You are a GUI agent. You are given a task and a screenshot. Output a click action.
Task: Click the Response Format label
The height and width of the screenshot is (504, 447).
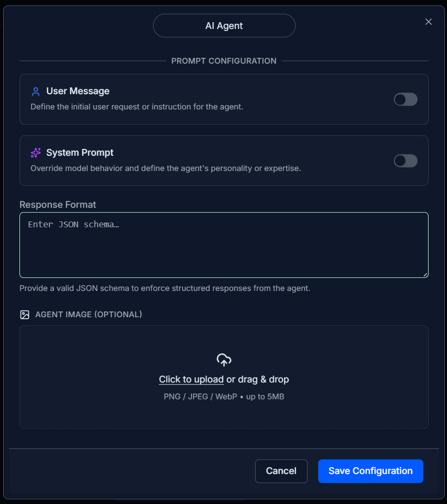57,204
